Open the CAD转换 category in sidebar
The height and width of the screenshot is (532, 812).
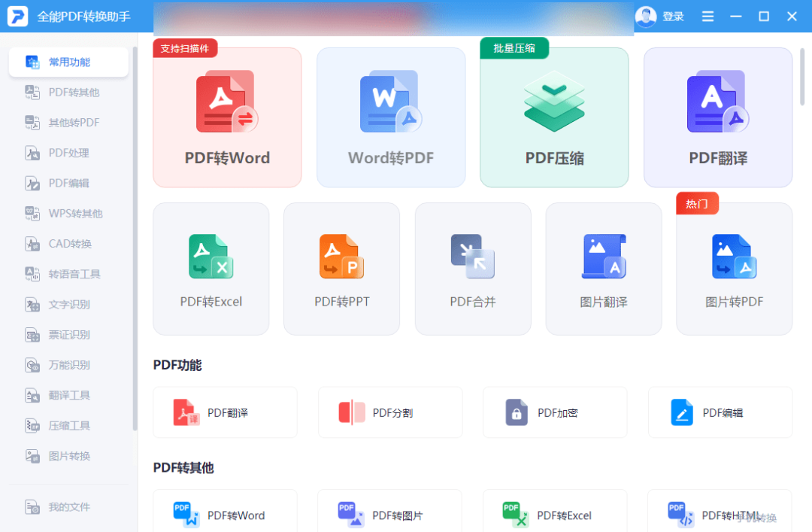tap(68, 243)
